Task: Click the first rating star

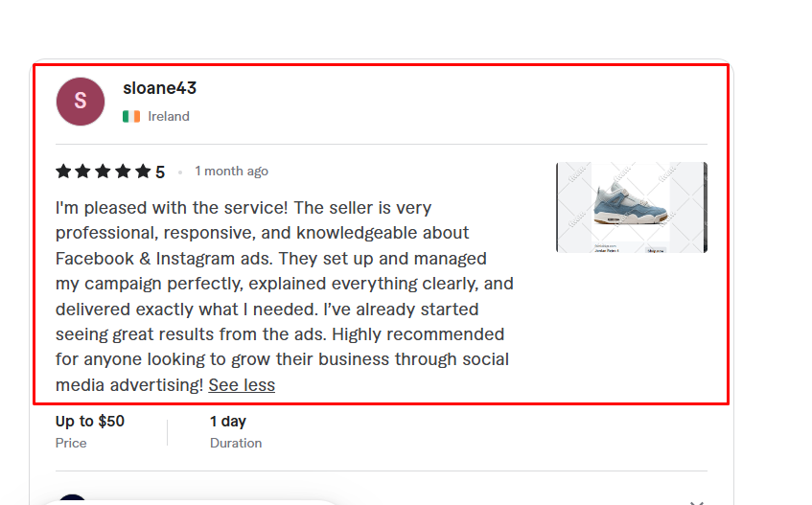Action: pos(64,172)
